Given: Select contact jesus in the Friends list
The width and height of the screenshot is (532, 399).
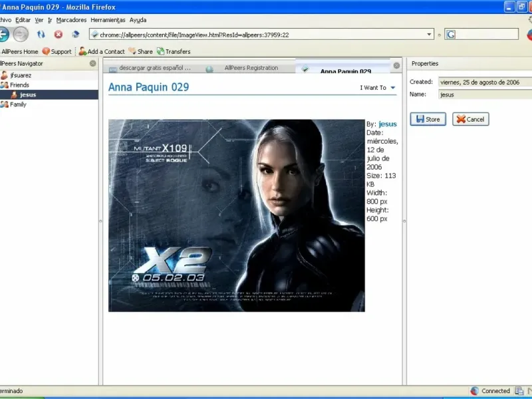Looking at the screenshot, I should [49, 94].
